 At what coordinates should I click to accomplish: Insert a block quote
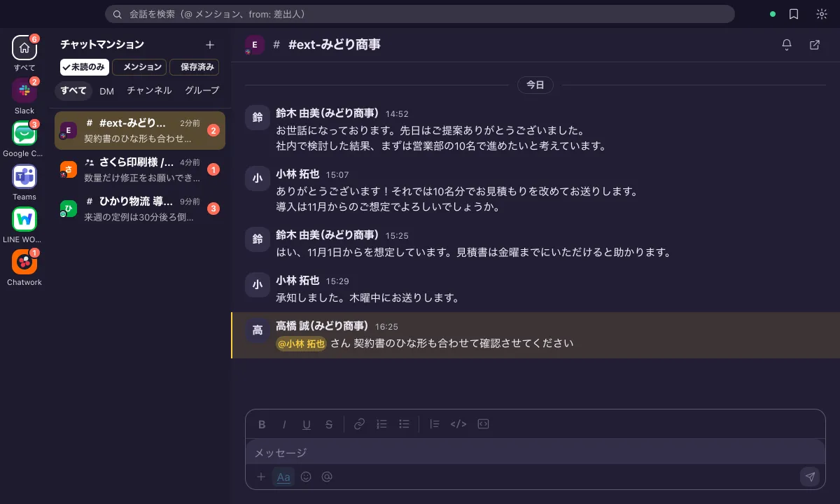[x=435, y=424]
